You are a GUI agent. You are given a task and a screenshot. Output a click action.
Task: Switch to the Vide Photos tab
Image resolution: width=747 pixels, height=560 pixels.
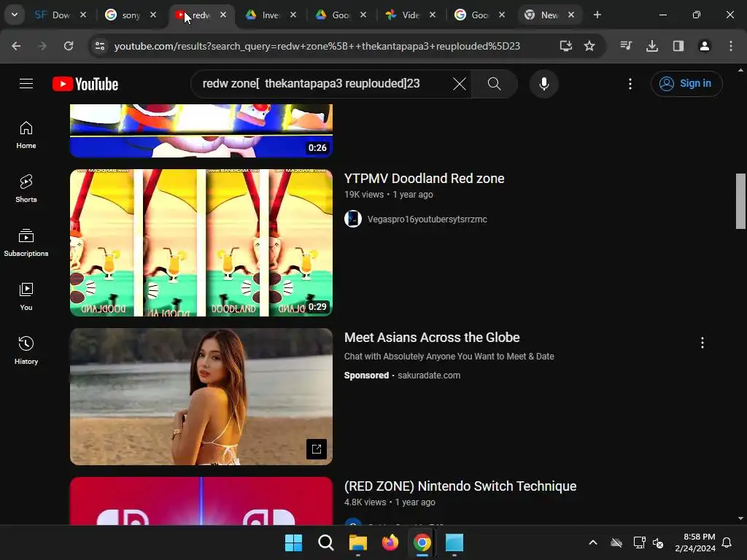pos(404,15)
